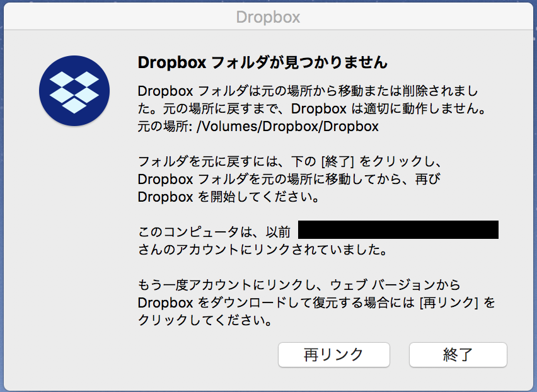Choose the 再リンク button

coord(334,355)
